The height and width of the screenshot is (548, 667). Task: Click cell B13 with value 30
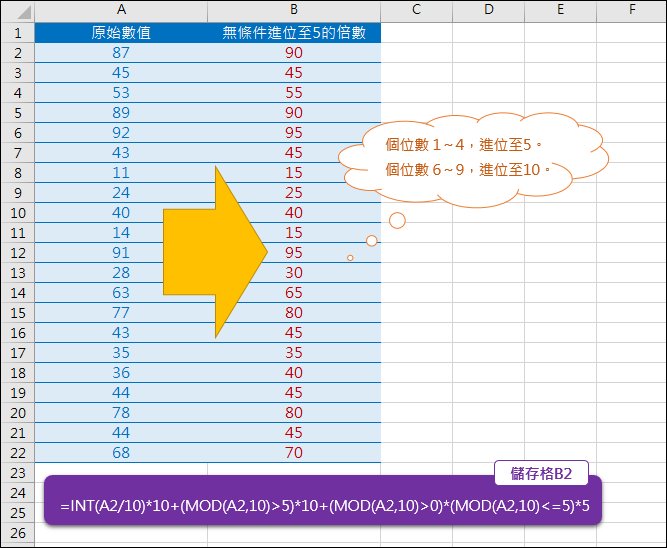(x=294, y=273)
